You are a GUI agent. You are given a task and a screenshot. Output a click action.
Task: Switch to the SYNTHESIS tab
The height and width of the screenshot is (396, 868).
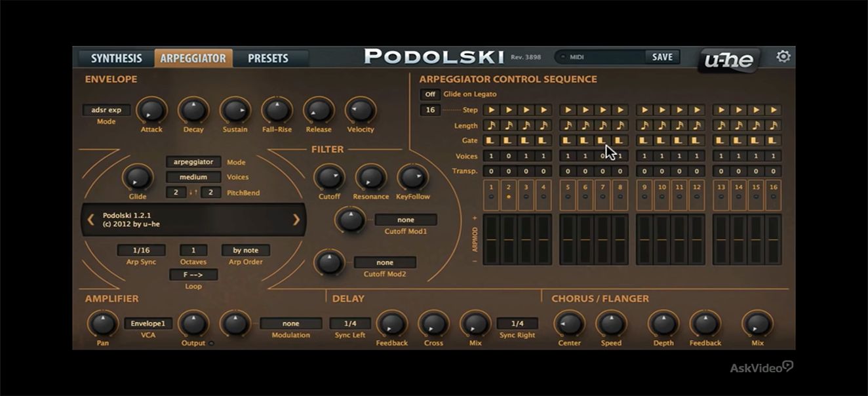pyautogui.click(x=116, y=58)
